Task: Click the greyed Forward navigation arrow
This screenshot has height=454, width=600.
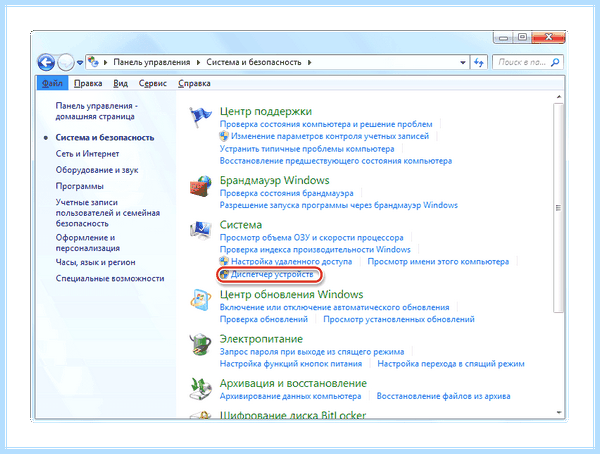Action: point(65,62)
